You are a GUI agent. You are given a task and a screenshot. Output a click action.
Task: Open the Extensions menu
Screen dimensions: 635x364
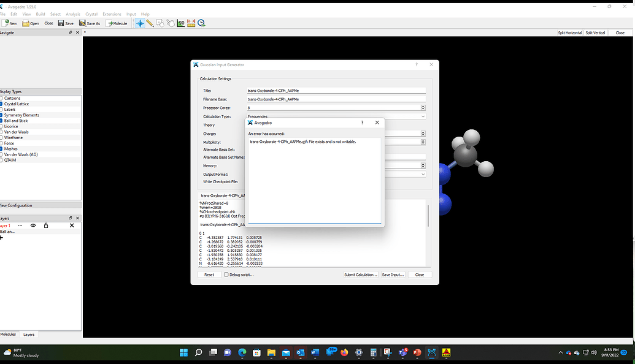coord(112,14)
